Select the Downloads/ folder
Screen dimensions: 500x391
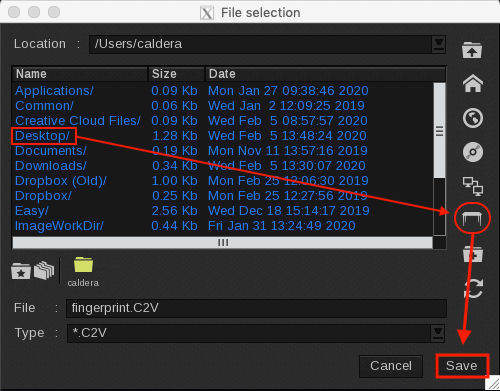click(x=51, y=166)
